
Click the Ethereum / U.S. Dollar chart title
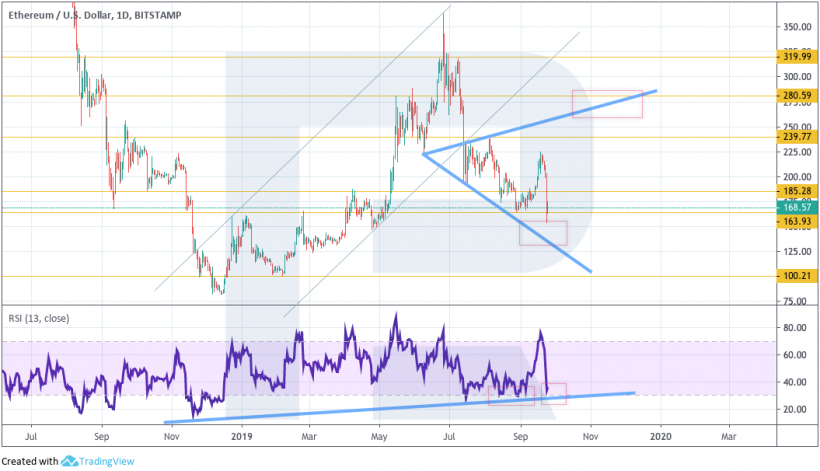tap(96, 9)
